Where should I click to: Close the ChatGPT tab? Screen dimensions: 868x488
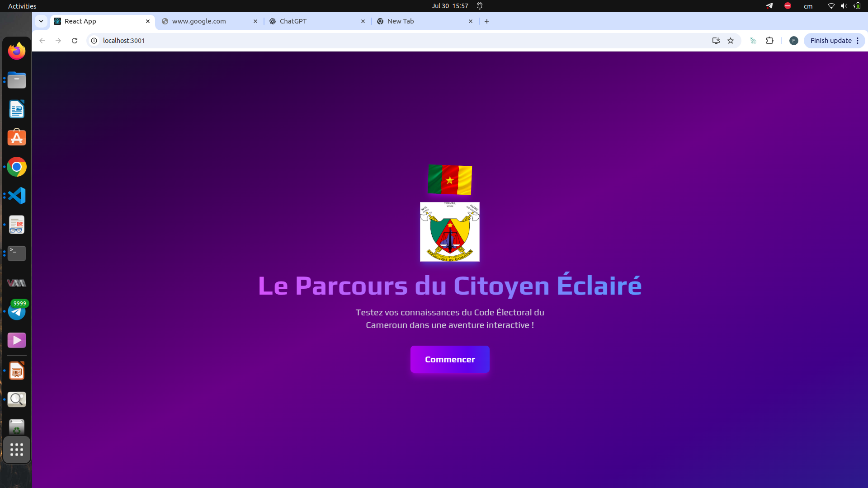tap(363, 21)
